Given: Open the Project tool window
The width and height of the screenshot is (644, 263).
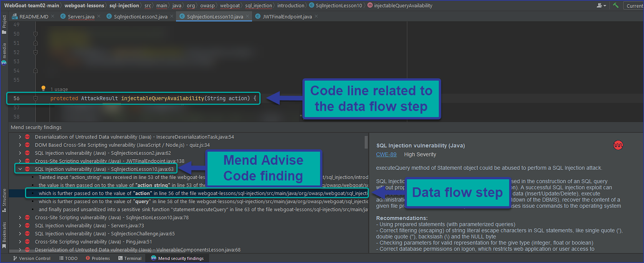Looking at the screenshot, I should point(4,24).
